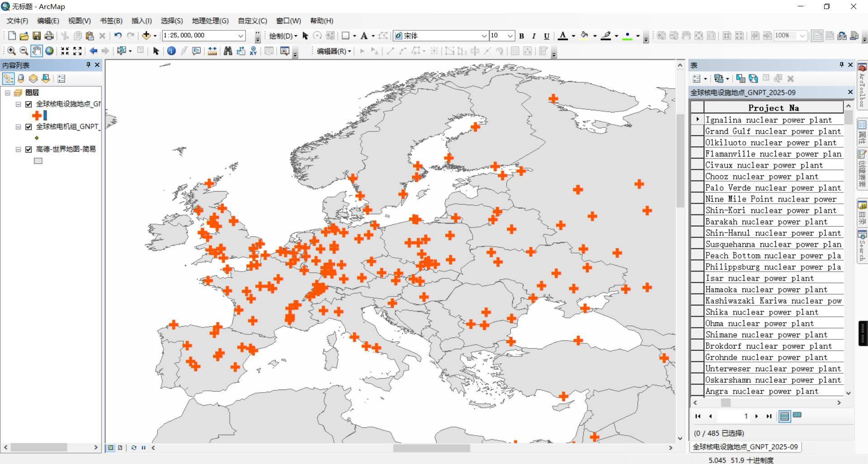Show all records in table

tap(785, 416)
